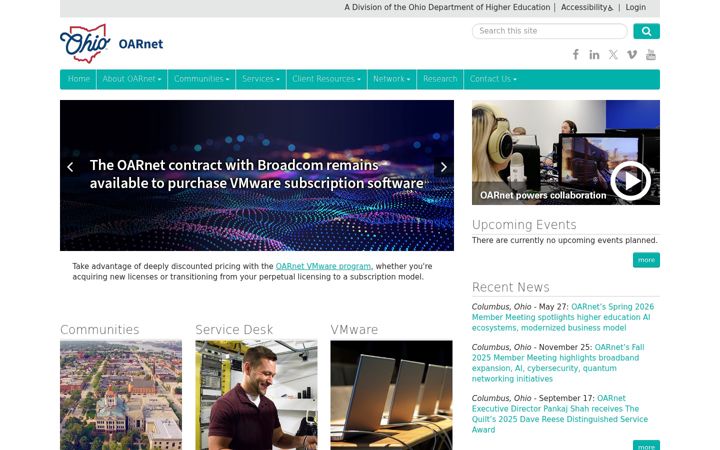Viewport: 720px width, 450px height.
Task: Open the X (Twitter) social icon
Action: tap(613, 55)
